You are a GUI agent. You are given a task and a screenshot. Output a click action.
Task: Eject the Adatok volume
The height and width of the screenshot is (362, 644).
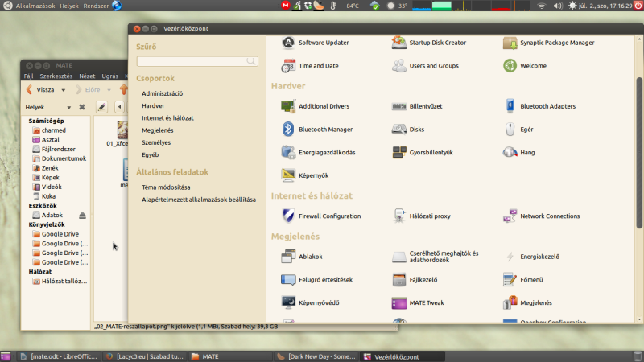coord(83,215)
